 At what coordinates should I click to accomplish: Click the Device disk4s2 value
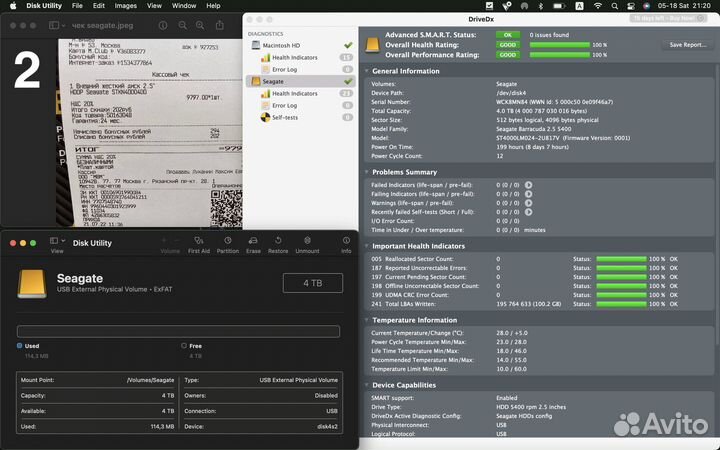[x=327, y=427]
